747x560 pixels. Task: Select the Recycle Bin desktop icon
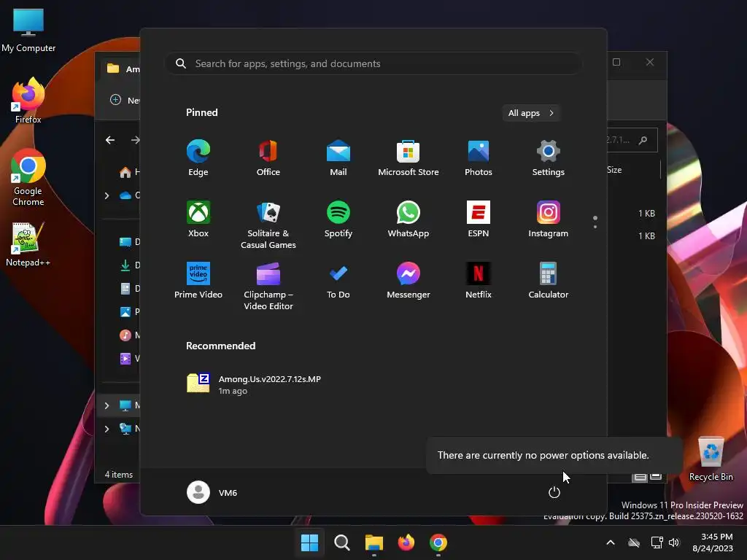[x=711, y=459]
